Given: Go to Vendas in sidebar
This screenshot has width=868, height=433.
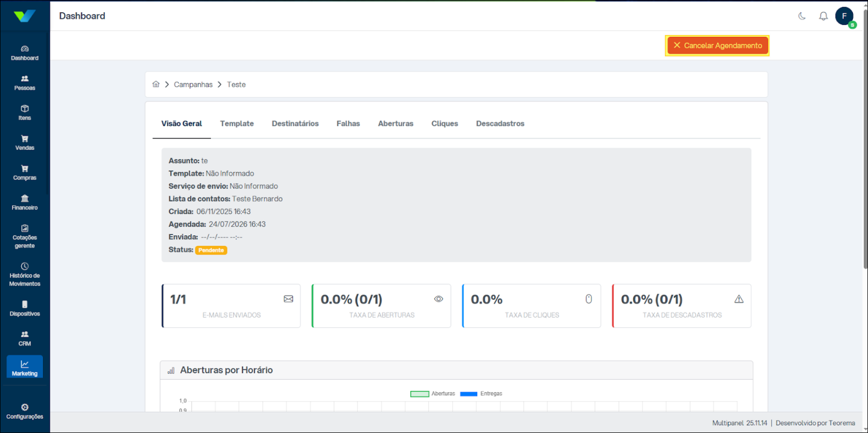Looking at the screenshot, I should point(25,143).
